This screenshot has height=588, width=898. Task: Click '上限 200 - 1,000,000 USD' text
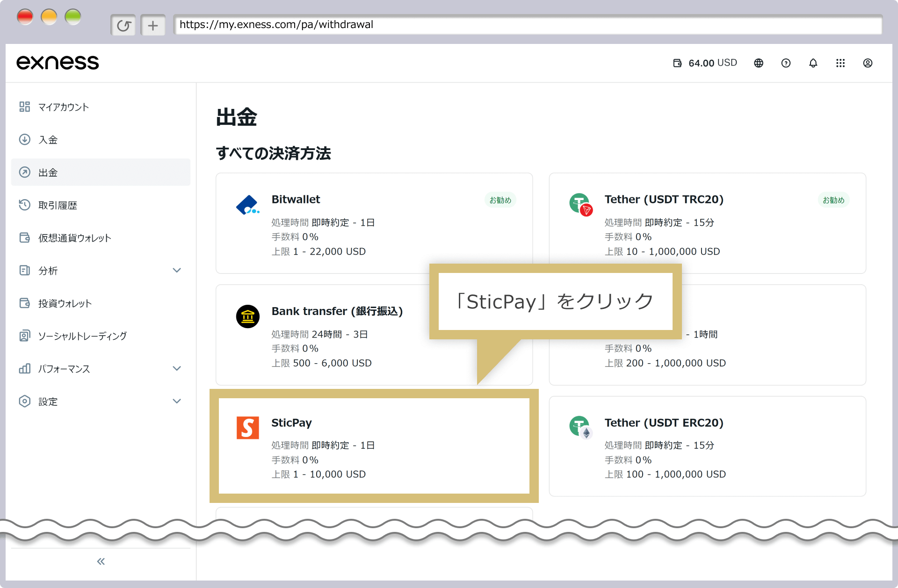[665, 363]
